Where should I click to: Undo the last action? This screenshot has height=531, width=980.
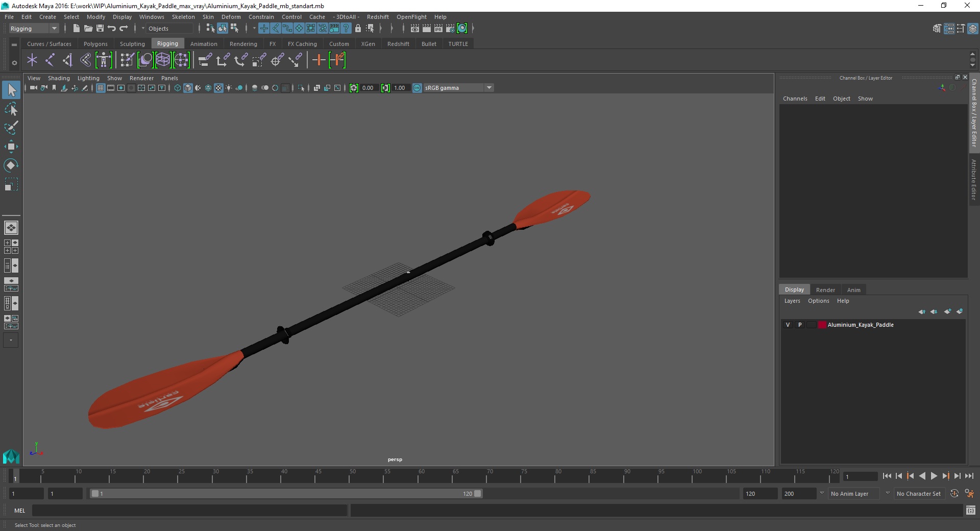click(x=112, y=29)
